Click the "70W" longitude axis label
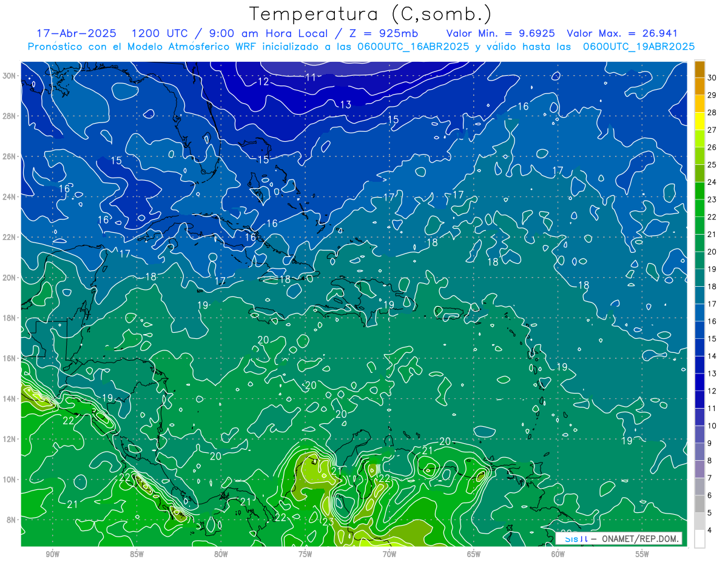Viewport: 728px width, 562px height. tap(389, 554)
